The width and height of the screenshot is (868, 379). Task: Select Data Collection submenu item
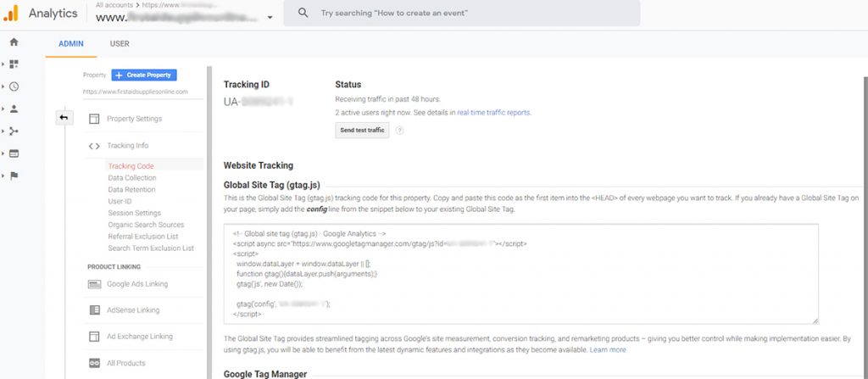[132, 178]
